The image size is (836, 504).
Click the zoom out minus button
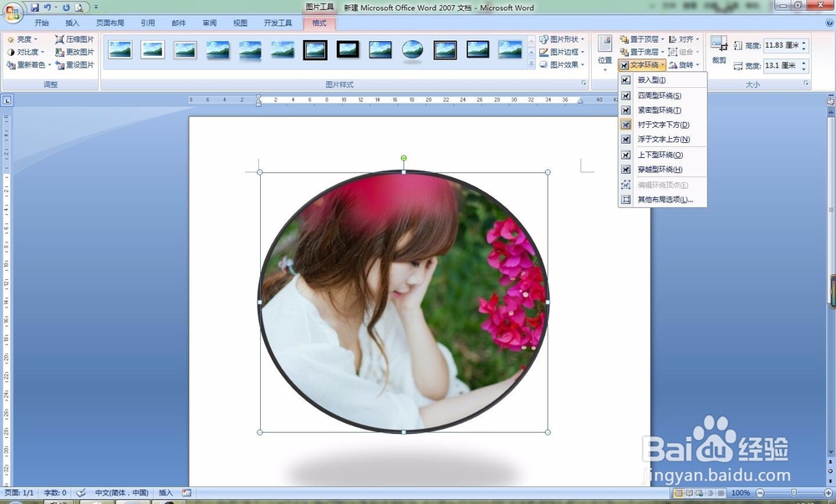pos(760,493)
